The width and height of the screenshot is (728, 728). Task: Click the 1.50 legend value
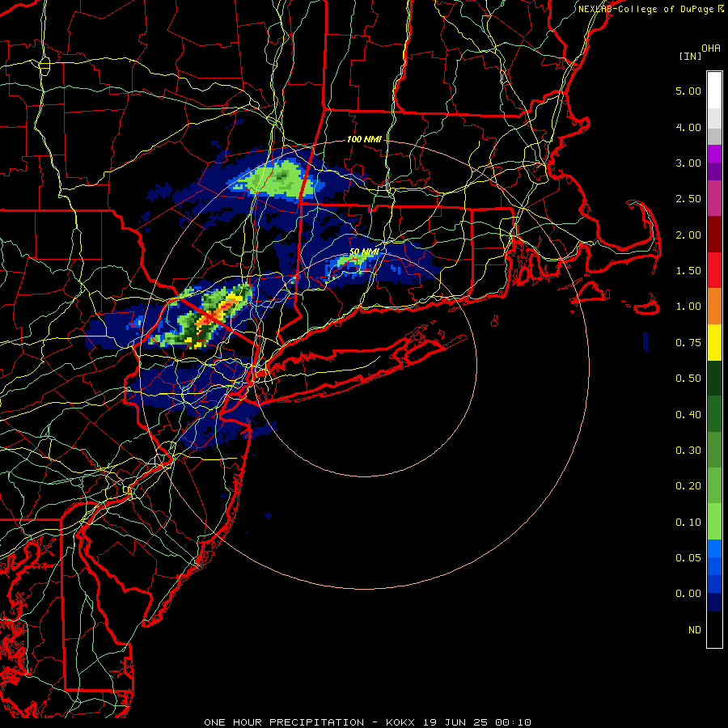click(x=688, y=271)
